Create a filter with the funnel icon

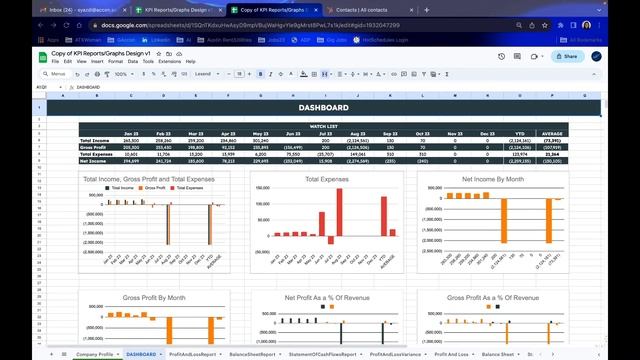(x=424, y=74)
